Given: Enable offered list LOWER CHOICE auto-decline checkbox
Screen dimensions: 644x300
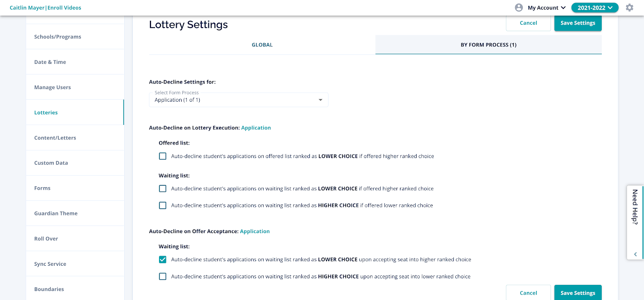Looking at the screenshot, I should point(163,156).
